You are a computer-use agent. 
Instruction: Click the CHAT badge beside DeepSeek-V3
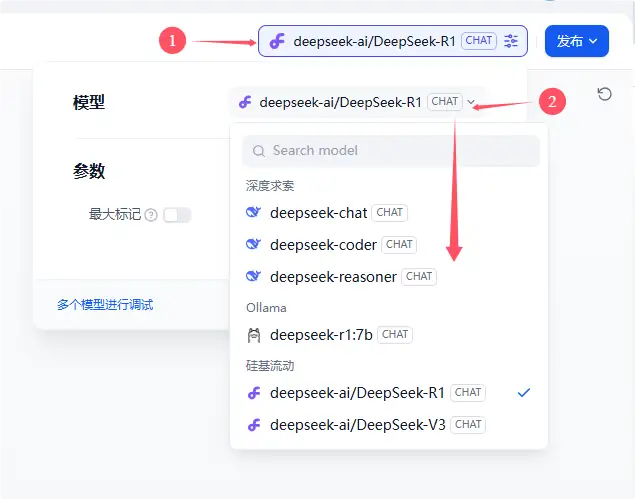coord(468,424)
